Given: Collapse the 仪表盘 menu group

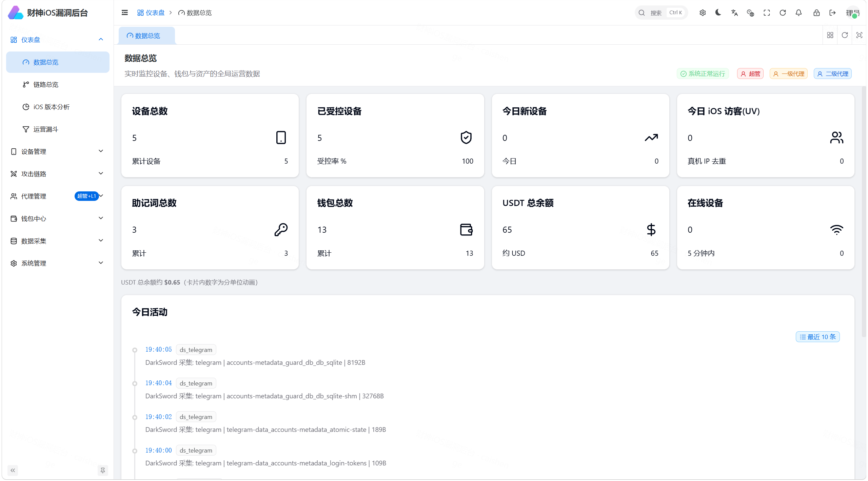Looking at the screenshot, I should coord(58,40).
